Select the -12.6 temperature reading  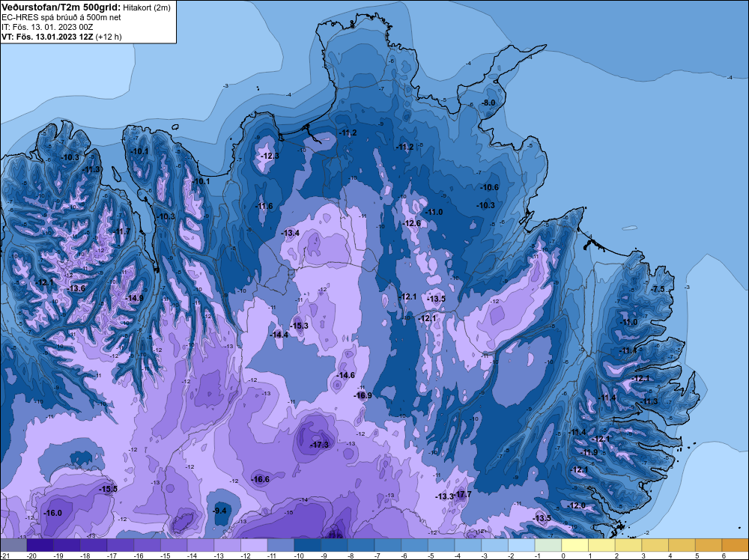pos(412,223)
